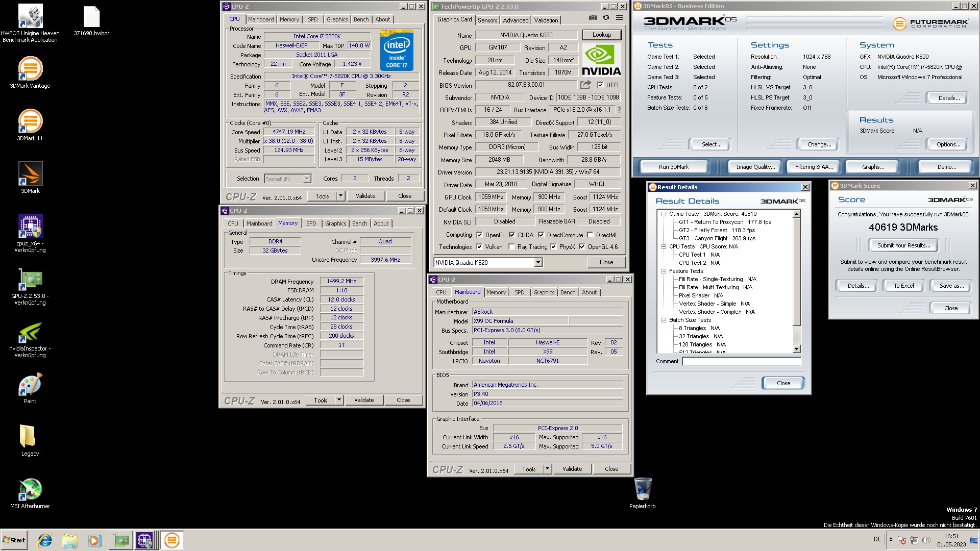Open the Papierkorb recycle bin

642,493
